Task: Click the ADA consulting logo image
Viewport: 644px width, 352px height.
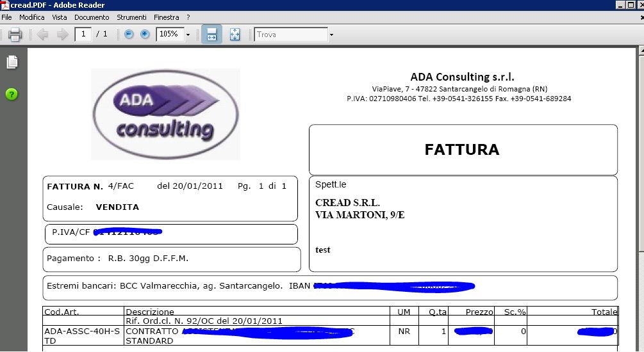Action: [165, 115]
